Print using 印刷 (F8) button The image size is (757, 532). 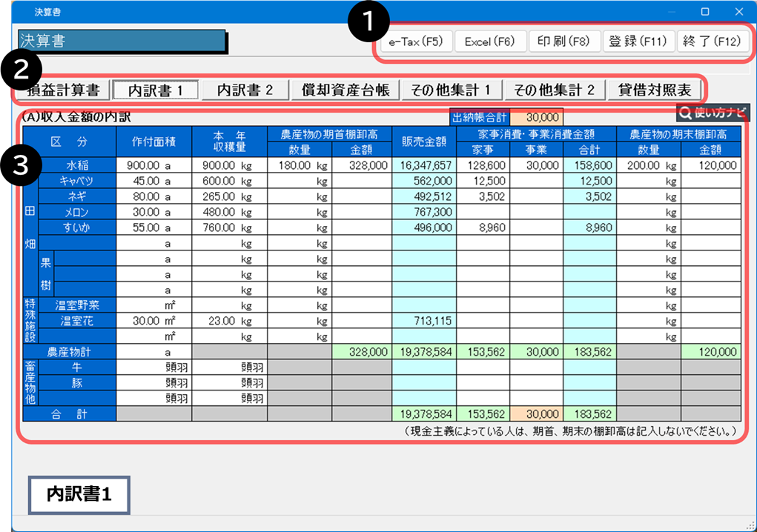pos(563,41)
